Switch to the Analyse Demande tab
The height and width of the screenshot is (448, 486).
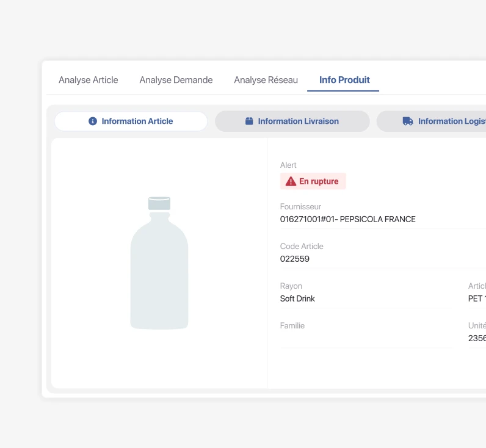click(176, 80)
